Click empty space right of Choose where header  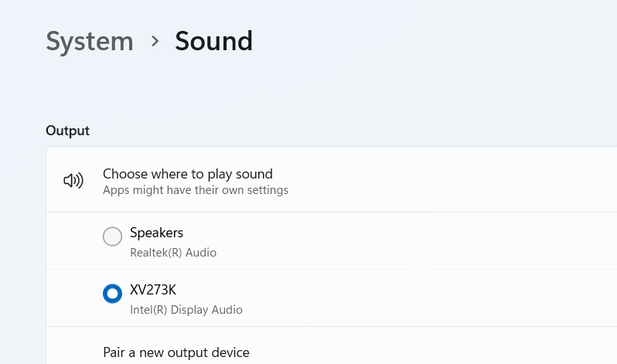click(464, 180)
